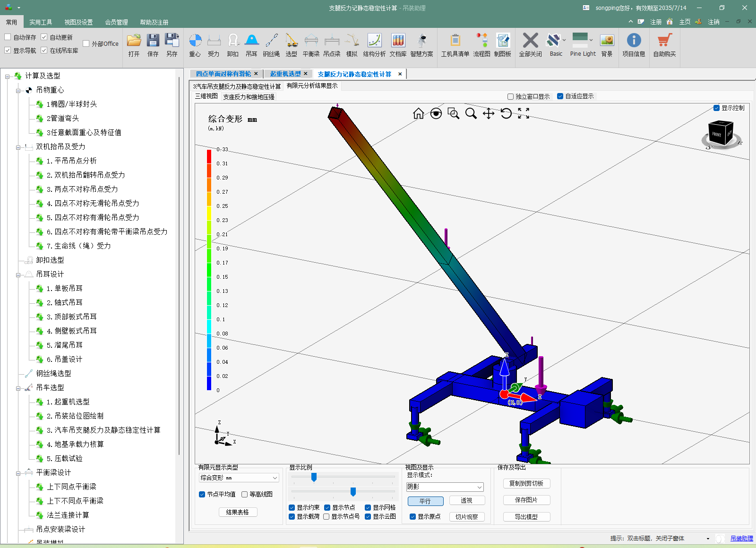756x548 pixels.
Task: Open the 流程图 flowchart tool
Action: (x=482, y=45)
